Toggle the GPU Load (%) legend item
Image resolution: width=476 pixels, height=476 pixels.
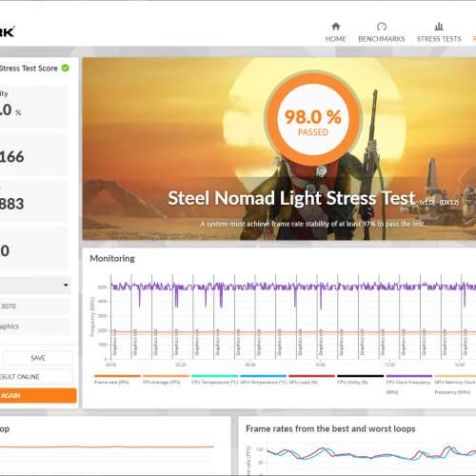click(311, 380)
